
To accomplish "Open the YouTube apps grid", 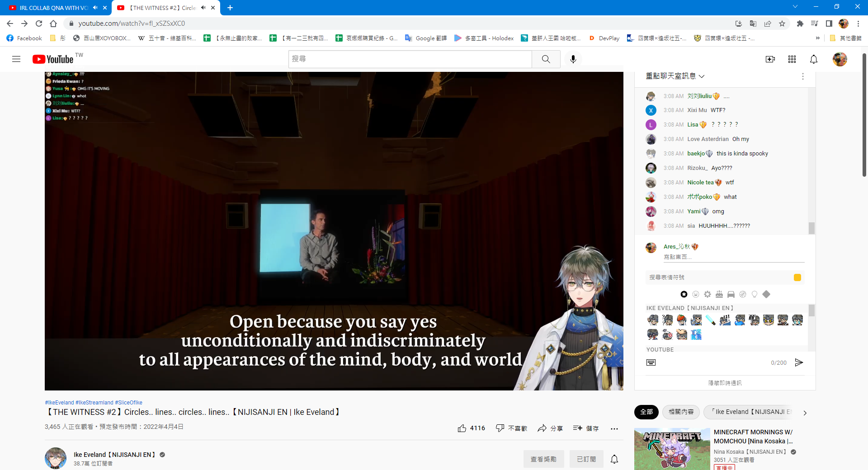I will pos(792,59).
